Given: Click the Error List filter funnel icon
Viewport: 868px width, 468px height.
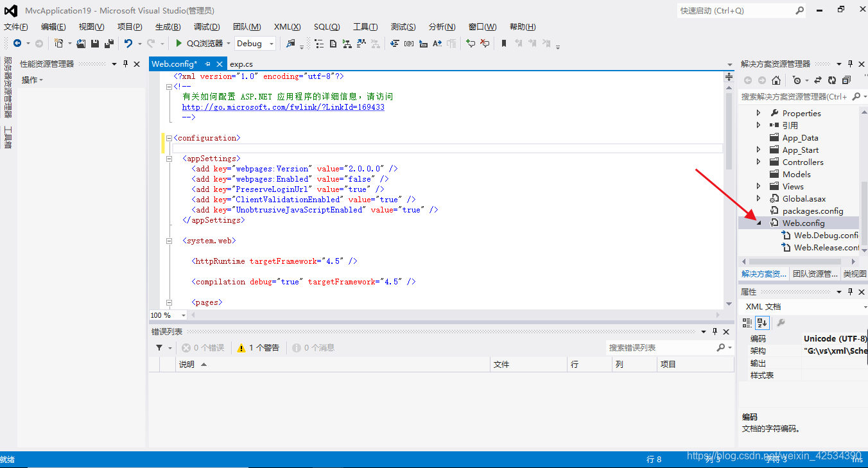Looking at the screenshot, I should click(x=159, y=347).
